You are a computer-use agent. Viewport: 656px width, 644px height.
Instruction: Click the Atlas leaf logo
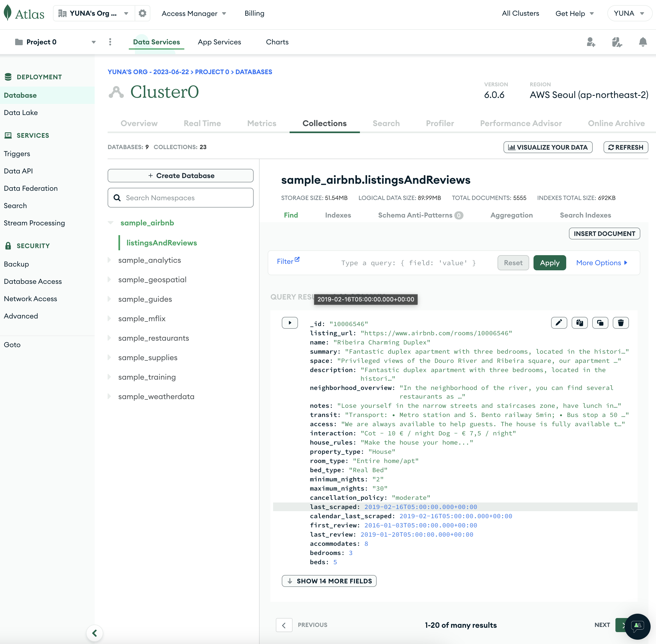7,13
